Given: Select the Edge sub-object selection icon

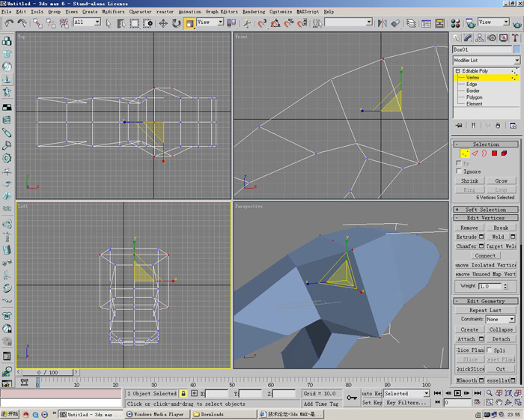Looking at the screenshot, I should pos(474,153).
